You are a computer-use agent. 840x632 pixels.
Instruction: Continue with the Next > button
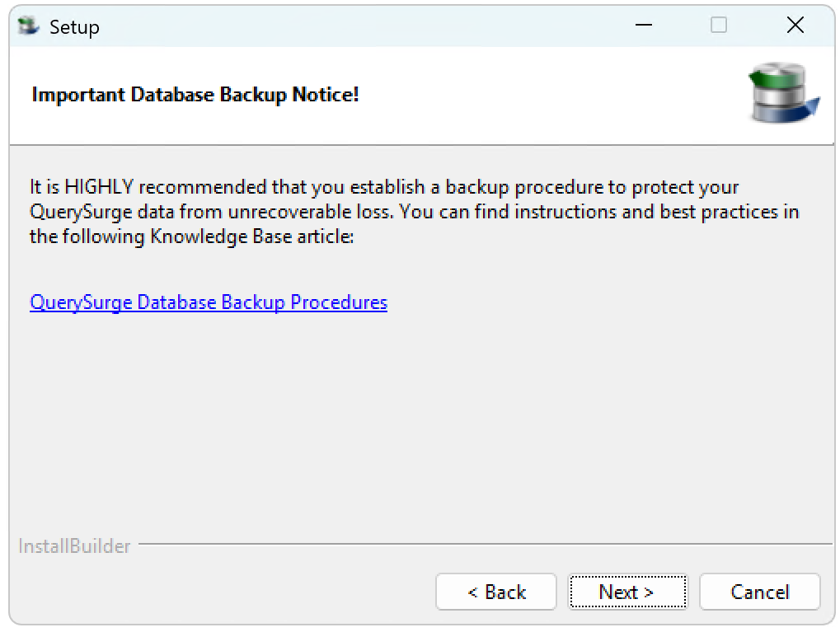point(627,592)
